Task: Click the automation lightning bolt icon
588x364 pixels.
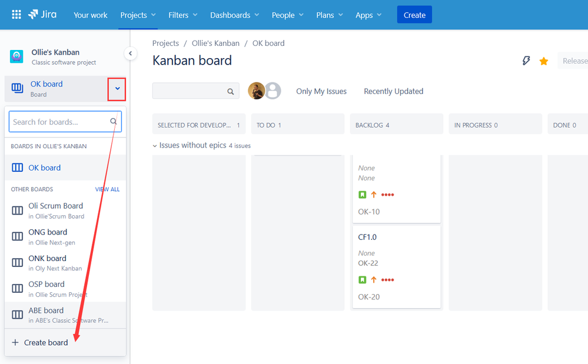Action: click(526, 61)
